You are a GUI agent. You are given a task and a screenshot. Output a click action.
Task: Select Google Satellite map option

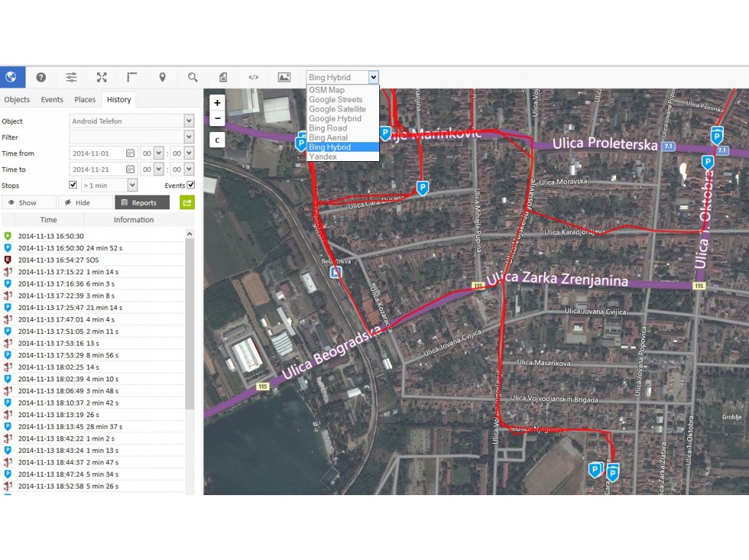click(x=337, y=109)
